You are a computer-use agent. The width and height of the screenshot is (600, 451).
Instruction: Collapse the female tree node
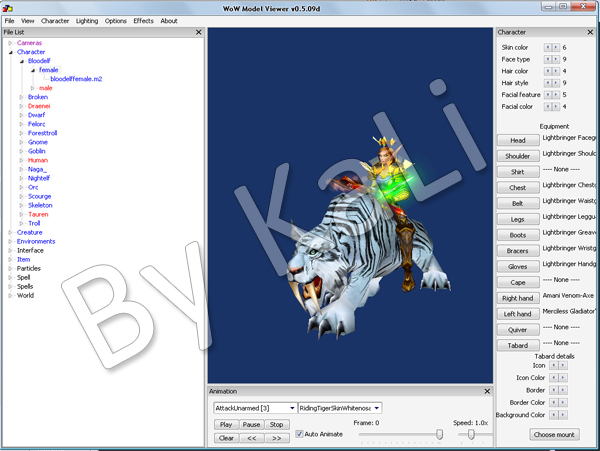(33, 70)
